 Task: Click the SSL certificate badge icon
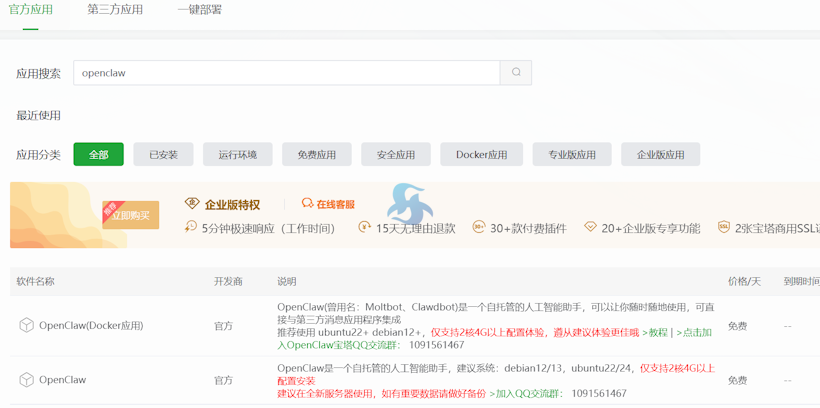(724, 228)
